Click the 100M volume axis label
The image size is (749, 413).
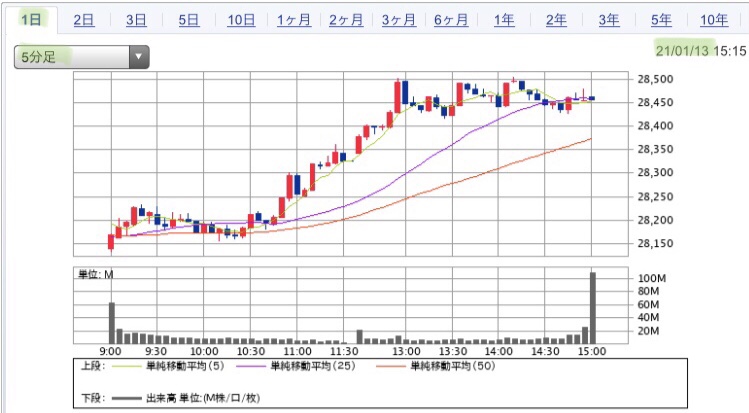click(x=652, y=278)
